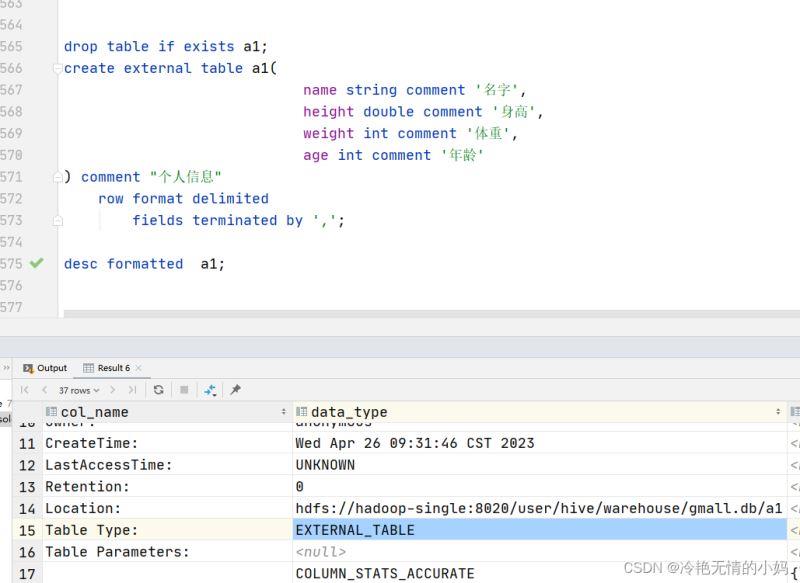This screenshot has width=800, height=583.
Task: Pin the Result 6 tab
Action: pos(236,390)
